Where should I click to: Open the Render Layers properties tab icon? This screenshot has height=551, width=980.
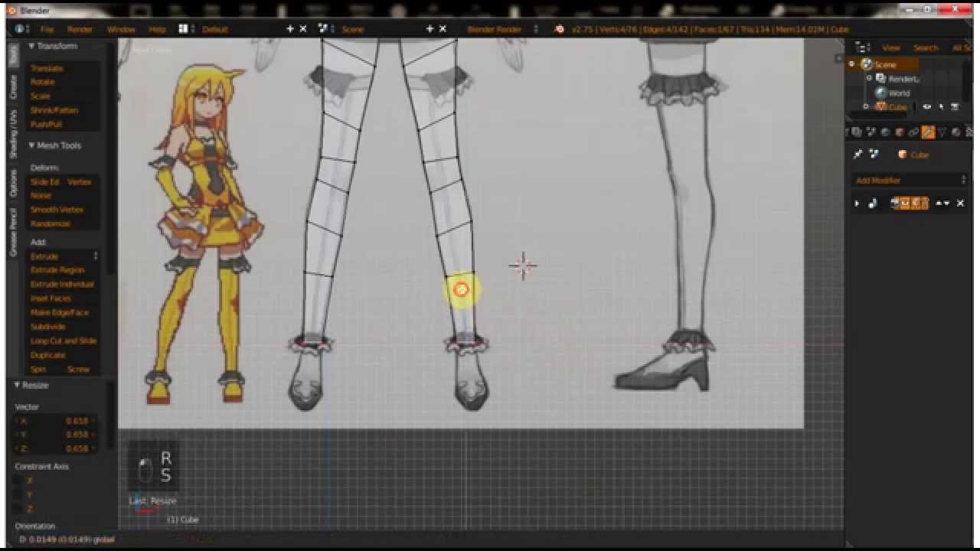point(857,132)
